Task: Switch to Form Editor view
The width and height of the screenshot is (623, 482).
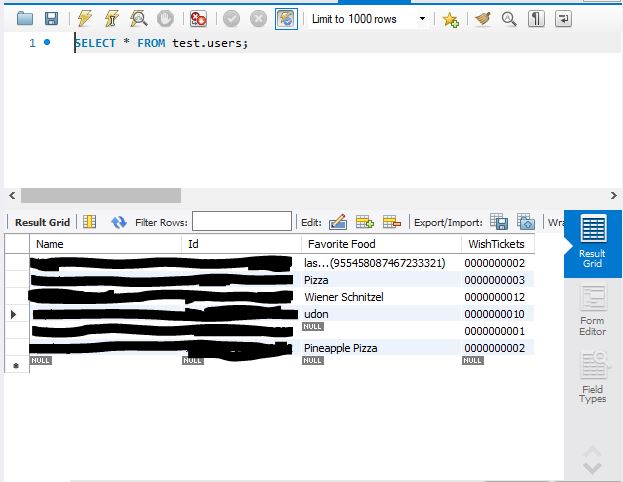Action: click(x=592, y=310)
